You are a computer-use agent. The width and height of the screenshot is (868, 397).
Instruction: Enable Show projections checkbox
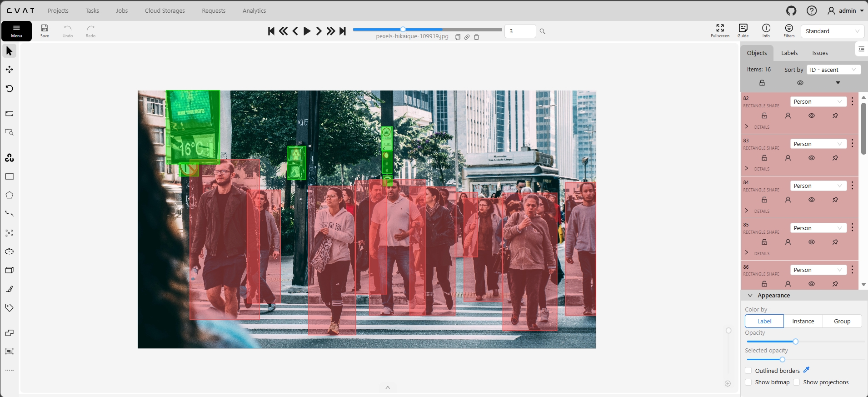[x=797, y=382]
